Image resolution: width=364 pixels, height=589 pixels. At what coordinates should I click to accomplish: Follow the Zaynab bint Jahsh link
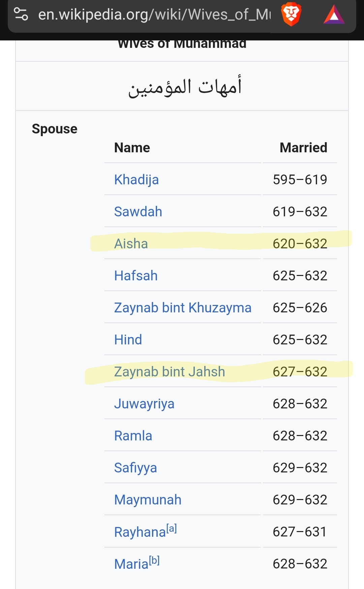169,372
